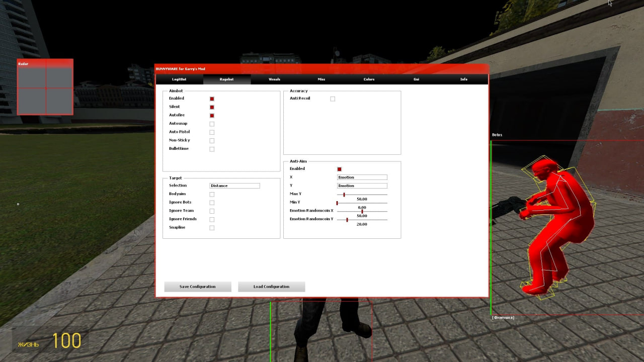
Task: Click the "Boto1" player name label
Action: point(497,135)
